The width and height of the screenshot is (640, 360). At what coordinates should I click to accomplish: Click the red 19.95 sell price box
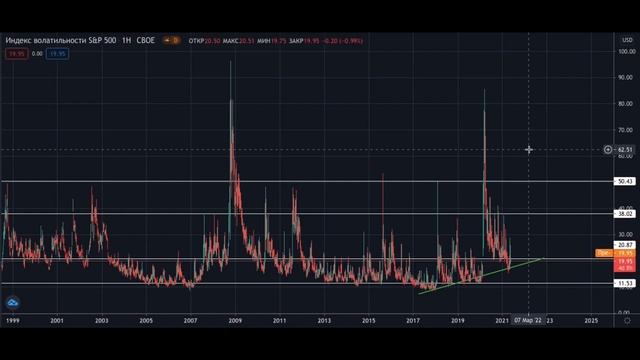17,54
